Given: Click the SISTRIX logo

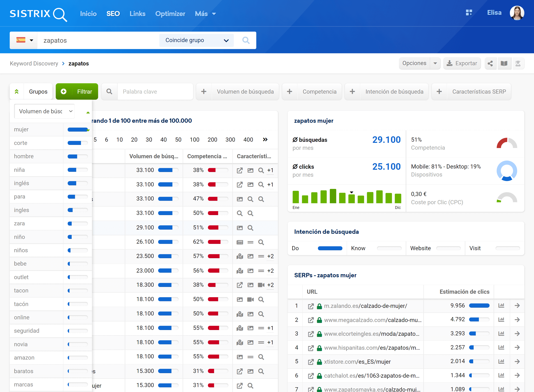Looking at the screenshot, I should [x=38, y=14].
